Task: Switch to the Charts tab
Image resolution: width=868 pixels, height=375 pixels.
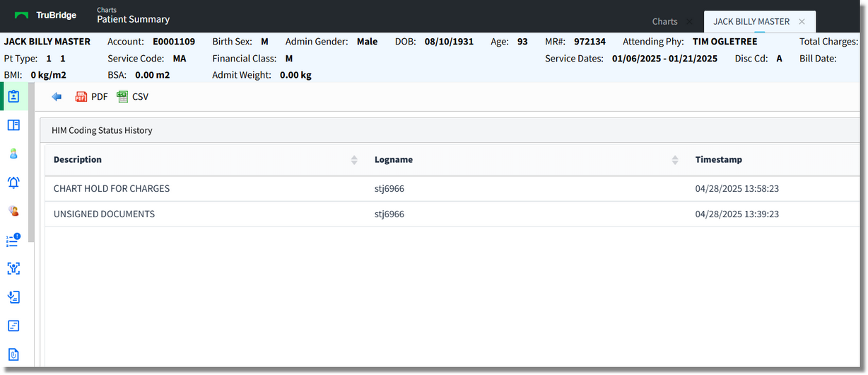Action: pyautogui.click(x=664, y=22)
